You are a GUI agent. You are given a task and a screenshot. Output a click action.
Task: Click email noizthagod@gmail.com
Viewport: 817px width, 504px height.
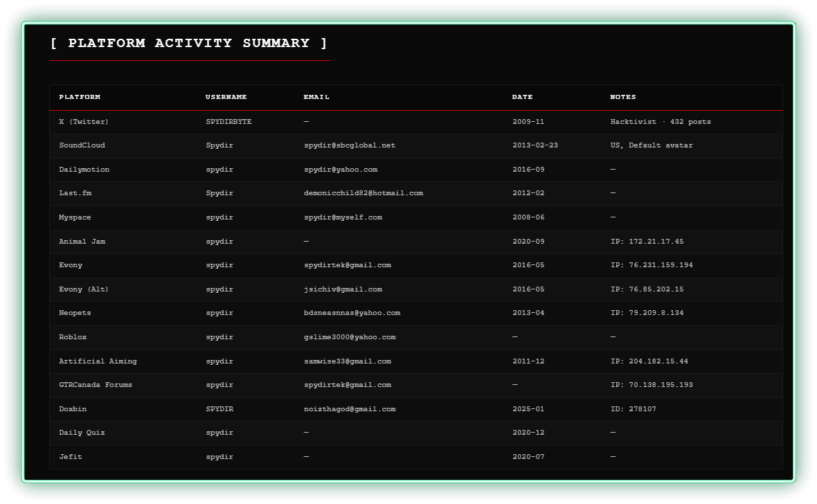point(350,409)
